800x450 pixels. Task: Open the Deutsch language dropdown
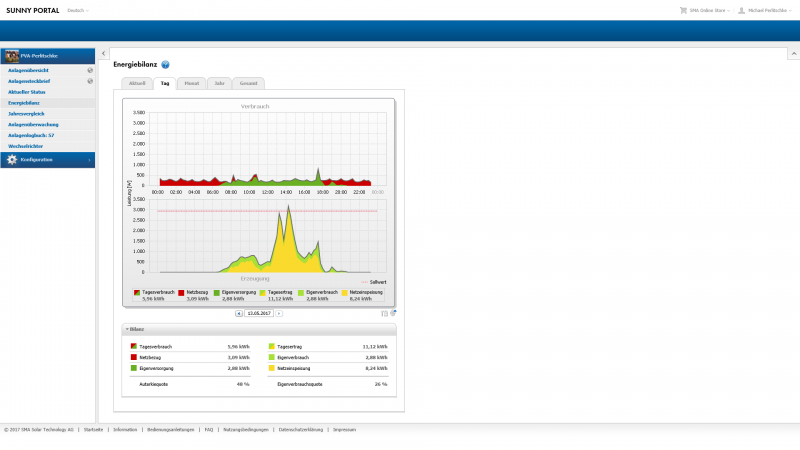(x=78, y=10)
